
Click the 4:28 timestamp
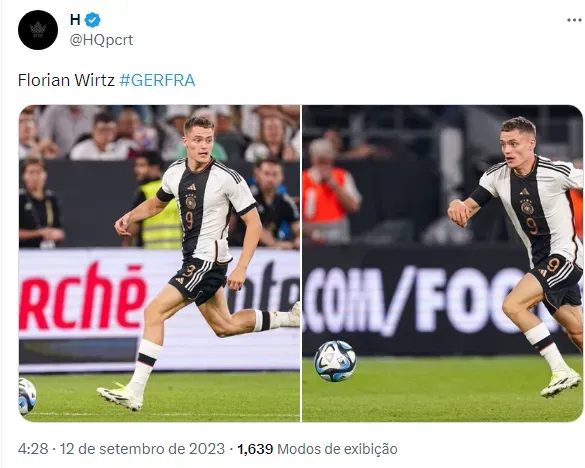click(33, 449)
